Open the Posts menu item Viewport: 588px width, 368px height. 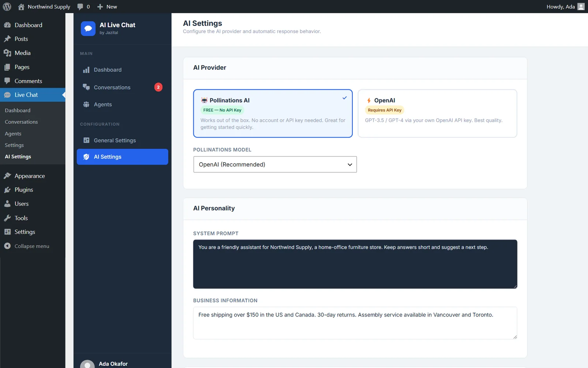(33, 39)
